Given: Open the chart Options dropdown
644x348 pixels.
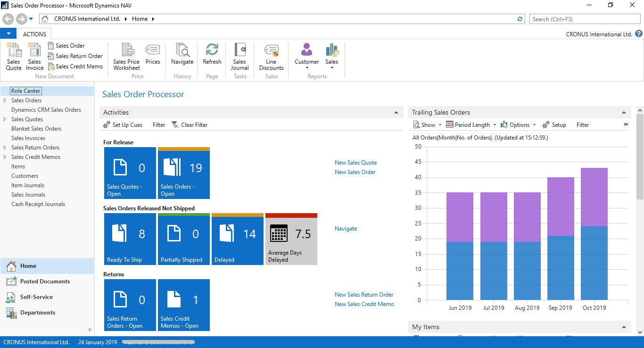Looking at the screenshot, I should point(518,125).
